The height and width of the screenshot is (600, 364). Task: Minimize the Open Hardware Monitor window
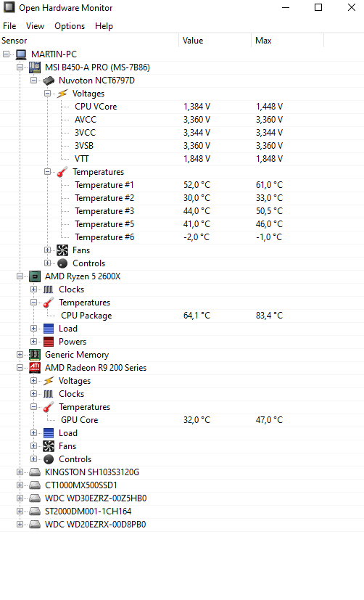(x=286, y=7)
